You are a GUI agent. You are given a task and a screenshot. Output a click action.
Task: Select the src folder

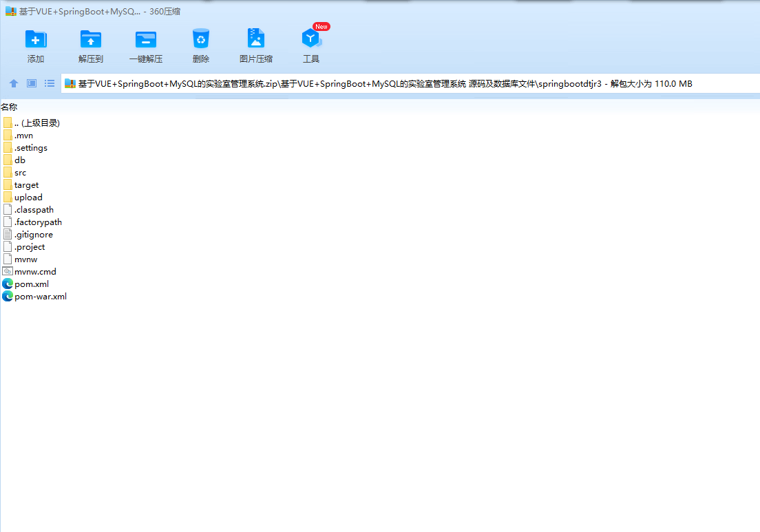pyautogui.click(x=14, y=173)
